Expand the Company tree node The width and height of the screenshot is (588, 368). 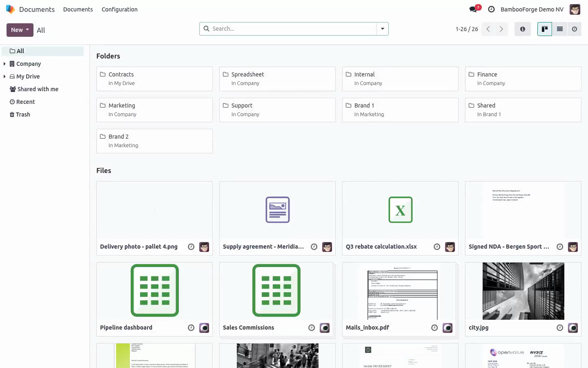(x=4, y=64)
